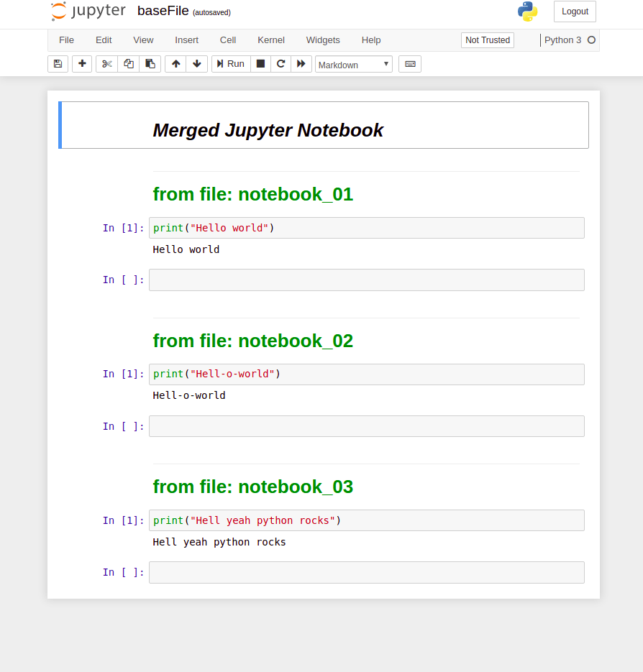The image size is (643, 672).
Task: Click the Logout button
Action: [574, 11]
